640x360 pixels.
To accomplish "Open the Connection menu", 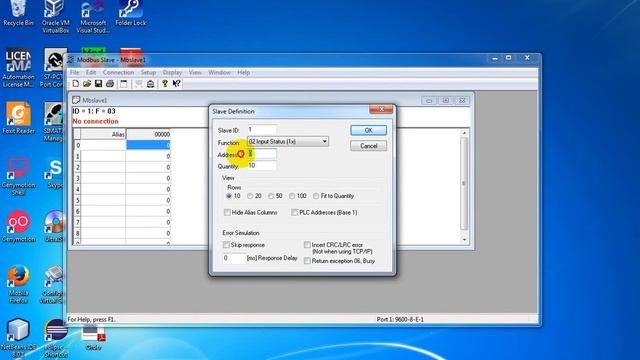I will click(118, 73).
